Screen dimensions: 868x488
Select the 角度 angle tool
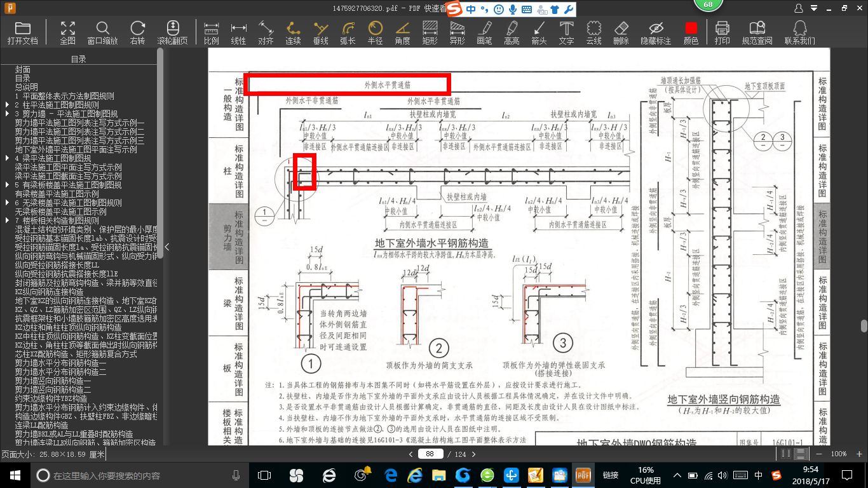(x=402, y=32)
